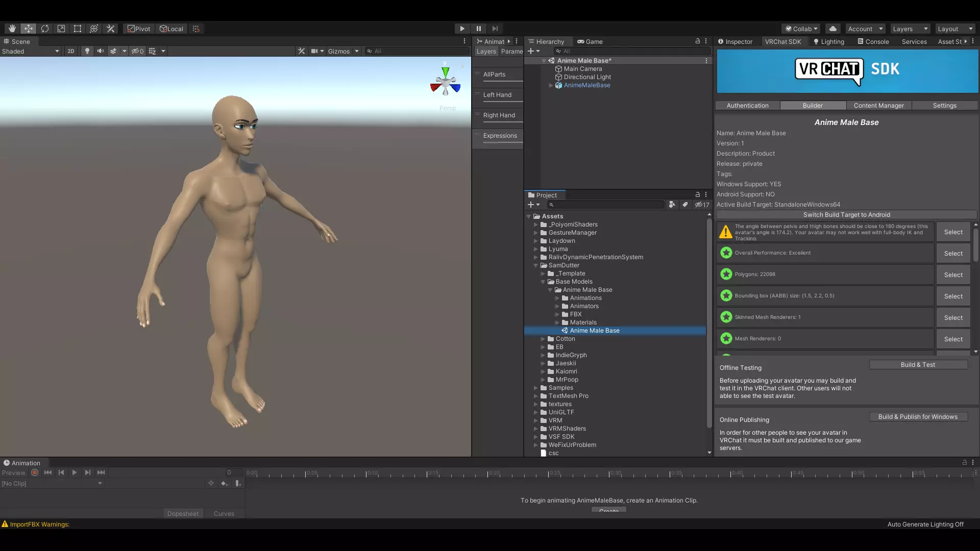Select the Scale tool
Image resolution: width=980 pixels, height=551 pixels.
pos(61,29)
